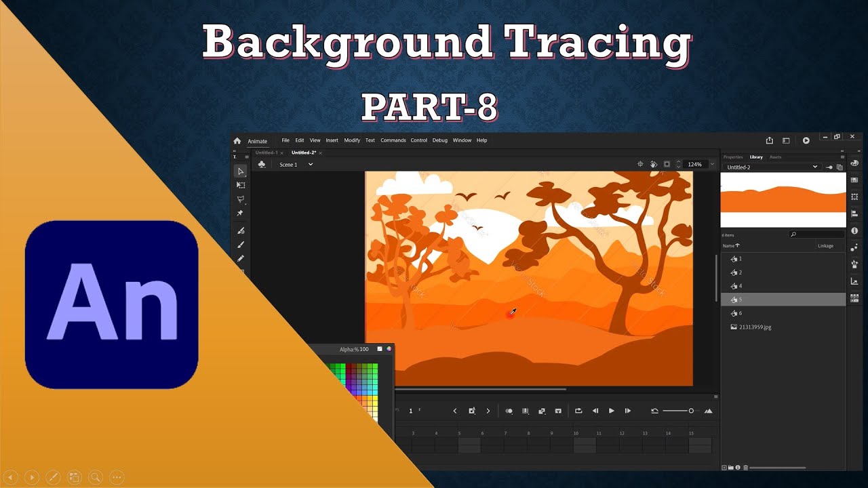Click the library preview thumbnail

coord(783,200)
